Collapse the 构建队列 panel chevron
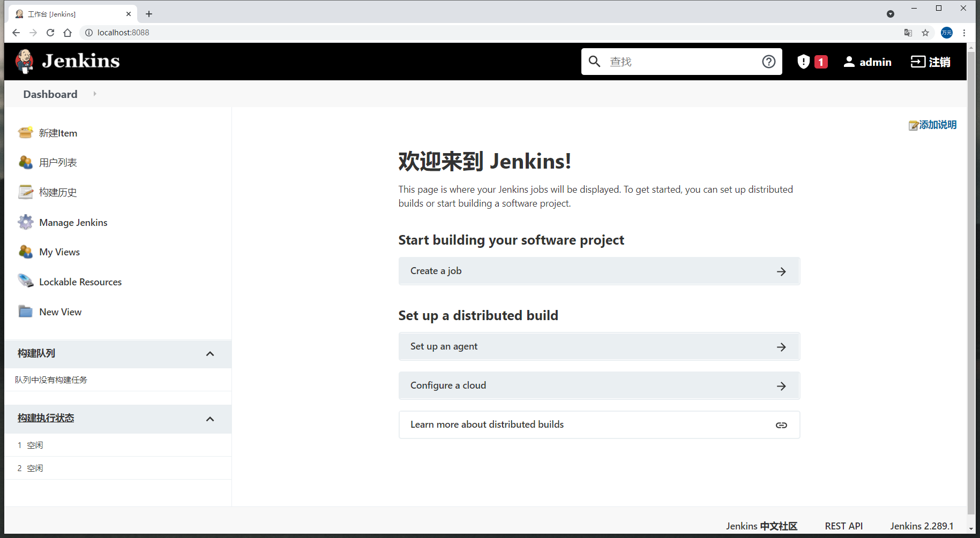980x538 pixels. tap(210, 354)
